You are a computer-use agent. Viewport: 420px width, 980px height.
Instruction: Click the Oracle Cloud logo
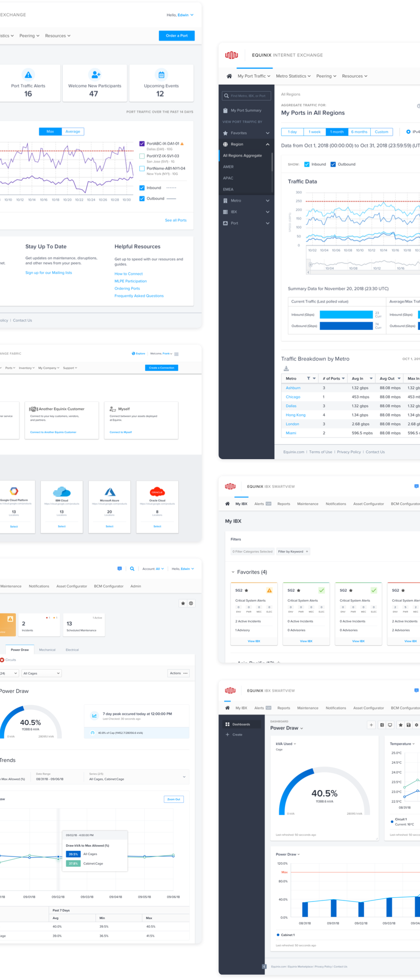coord(157,492)
